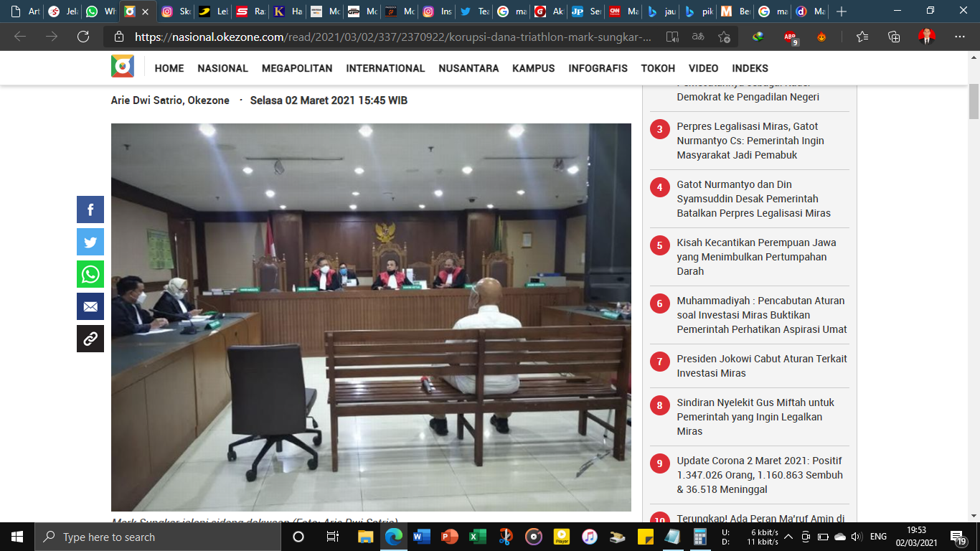Share the article via WhatsApp
The image size is (980, 551).
click(x=90, y=274)
